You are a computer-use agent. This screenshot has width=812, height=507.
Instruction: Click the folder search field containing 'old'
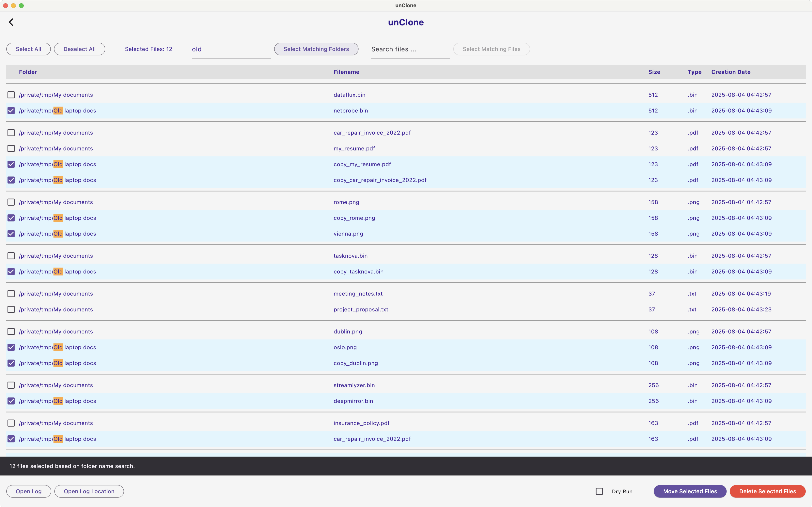[231, 49]
